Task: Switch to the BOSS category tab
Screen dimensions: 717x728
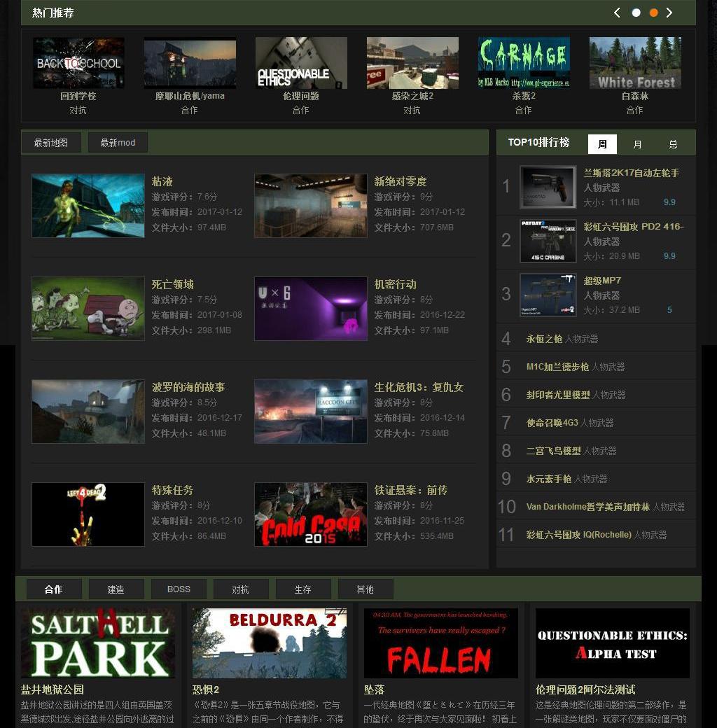Action: pos(178,589)
